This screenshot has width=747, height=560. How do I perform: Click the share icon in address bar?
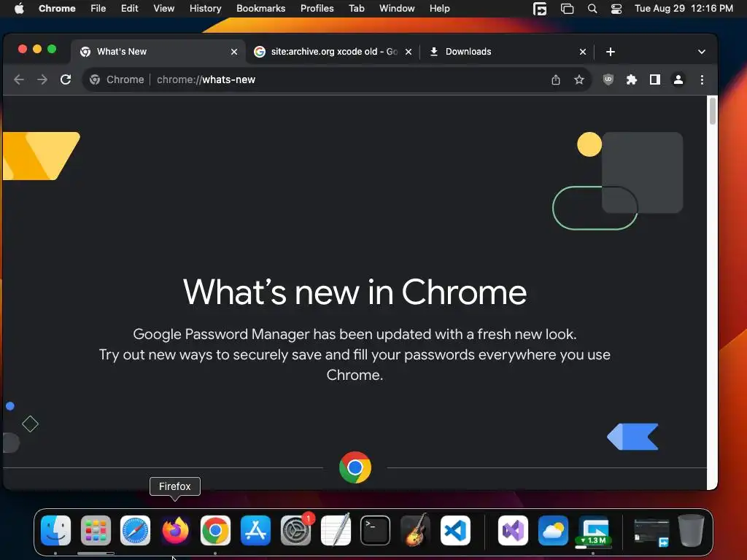coord(555,79)
